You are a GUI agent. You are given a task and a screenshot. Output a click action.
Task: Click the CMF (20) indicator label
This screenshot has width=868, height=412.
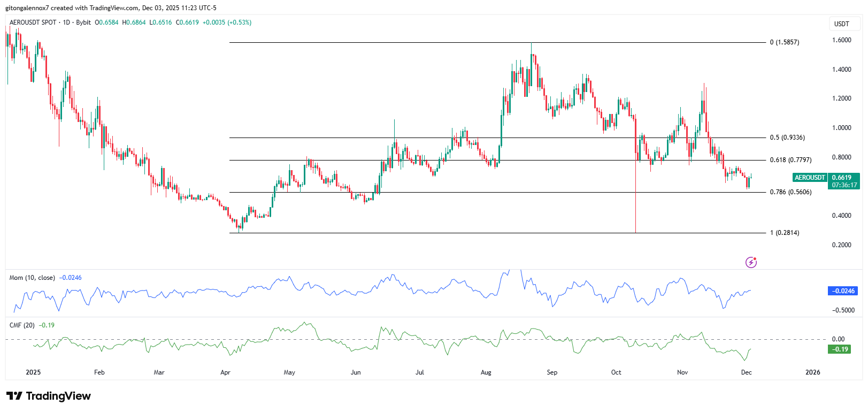22,325
